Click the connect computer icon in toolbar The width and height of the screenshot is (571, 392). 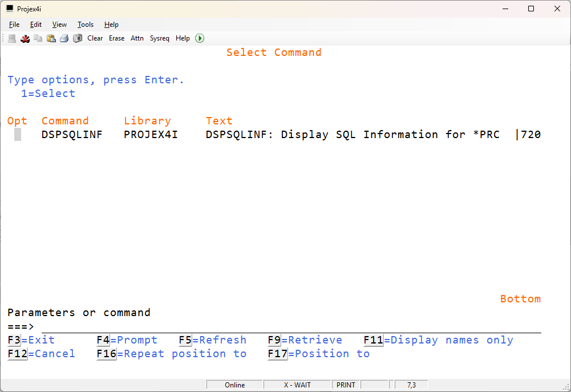(12, 38)
